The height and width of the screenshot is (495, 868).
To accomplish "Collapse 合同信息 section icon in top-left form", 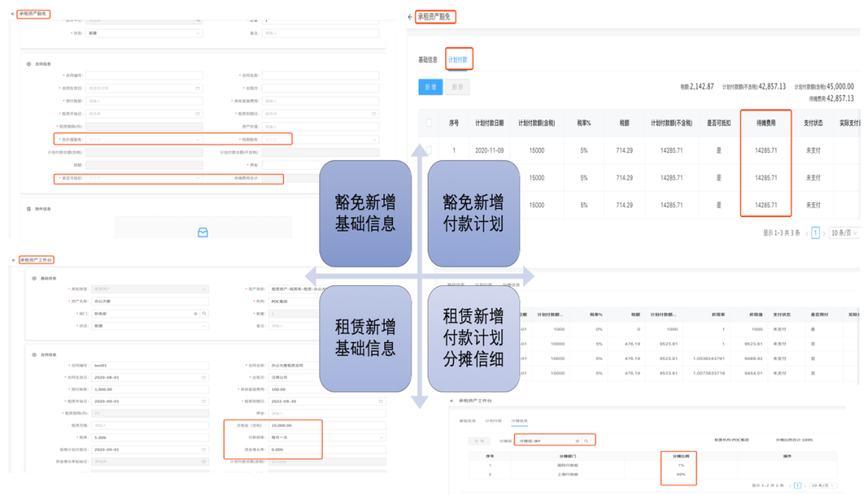I will coord(29,63).
